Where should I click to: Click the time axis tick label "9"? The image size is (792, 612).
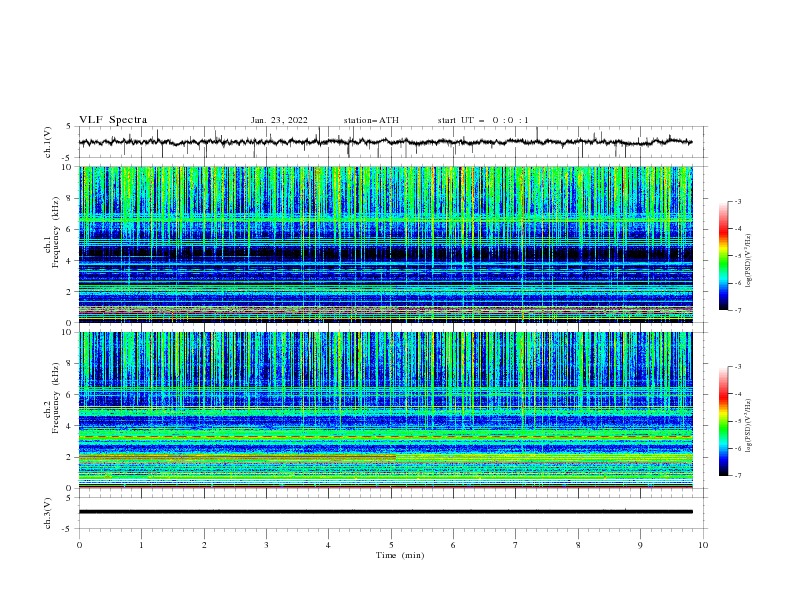pyautogui.click(x=640, y=545)
